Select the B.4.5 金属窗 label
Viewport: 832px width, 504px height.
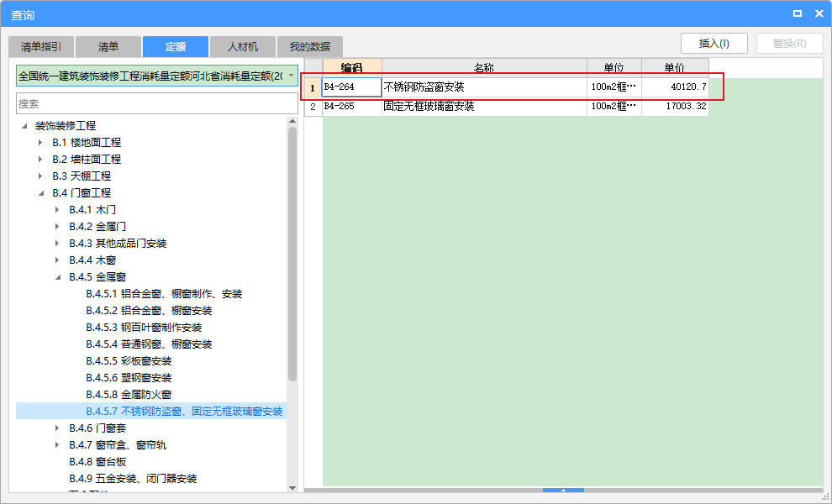97,277
